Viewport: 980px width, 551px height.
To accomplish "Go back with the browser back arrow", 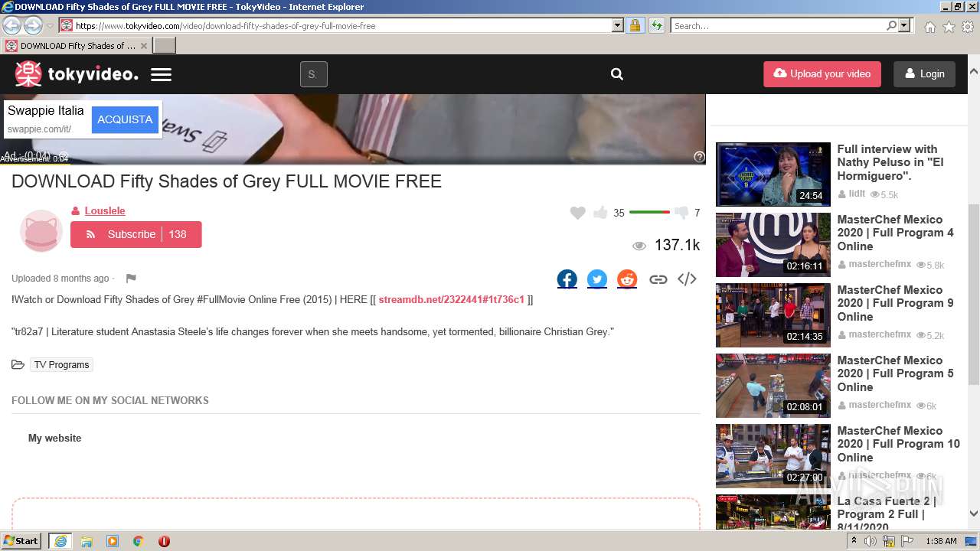I will tap(12, 25).
